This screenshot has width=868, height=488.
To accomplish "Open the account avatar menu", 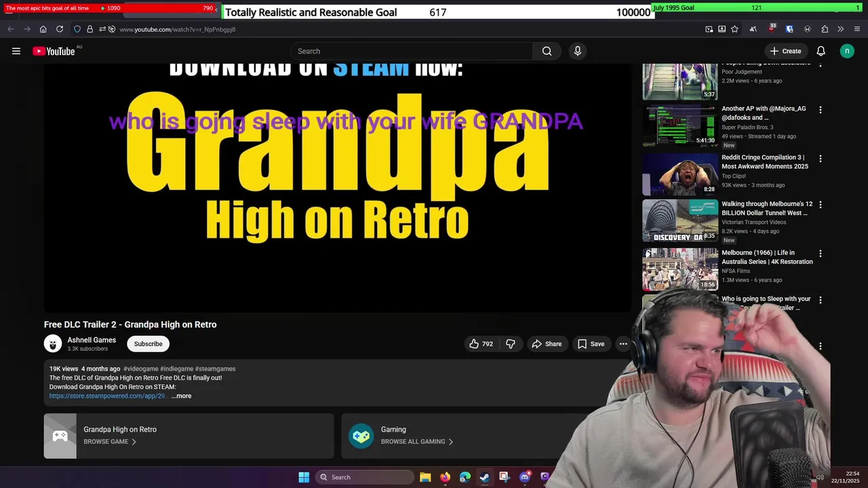I will 847,51.
